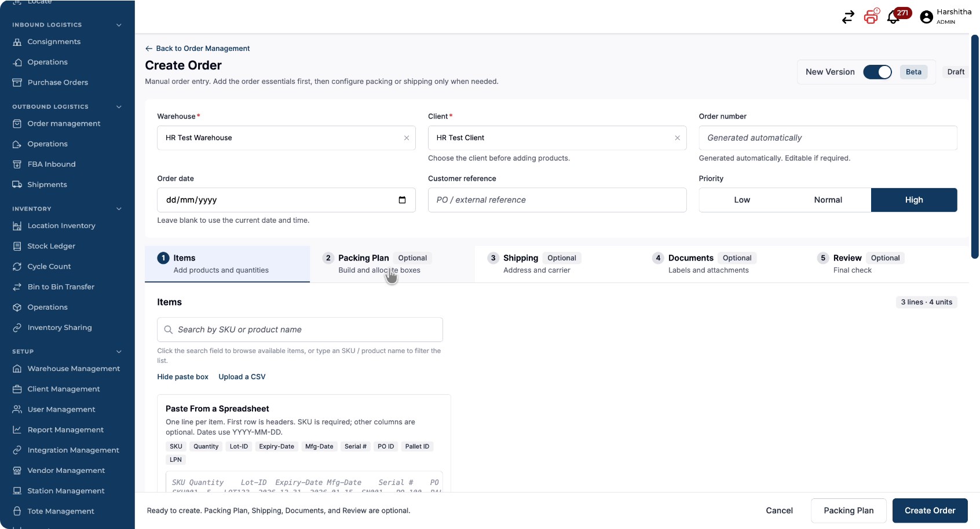Focus the SKU or product search field
980x529 pixels.
(300, 329)
